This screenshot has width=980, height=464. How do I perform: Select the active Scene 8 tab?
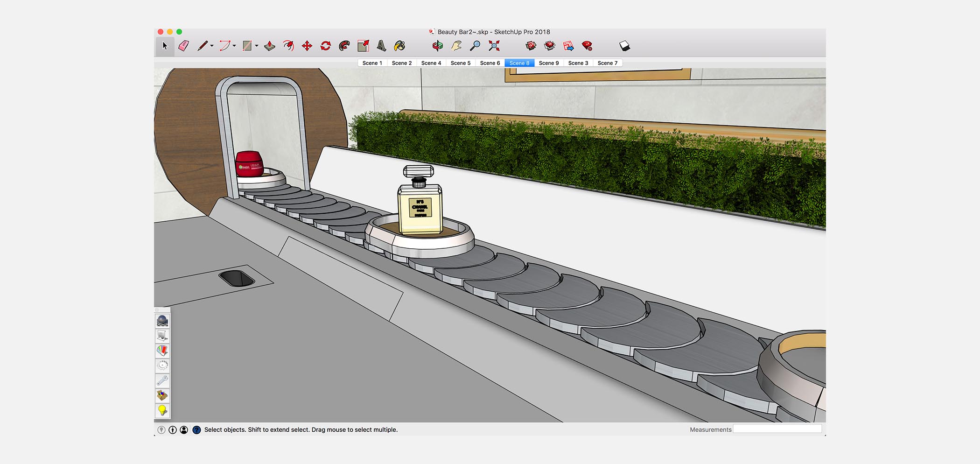click(519, 63)
